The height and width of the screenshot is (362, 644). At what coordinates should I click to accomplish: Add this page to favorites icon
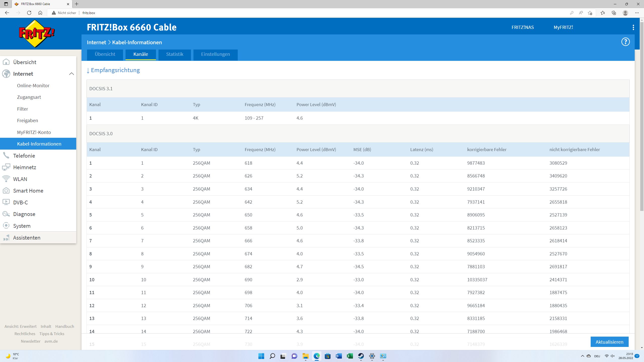590,13
